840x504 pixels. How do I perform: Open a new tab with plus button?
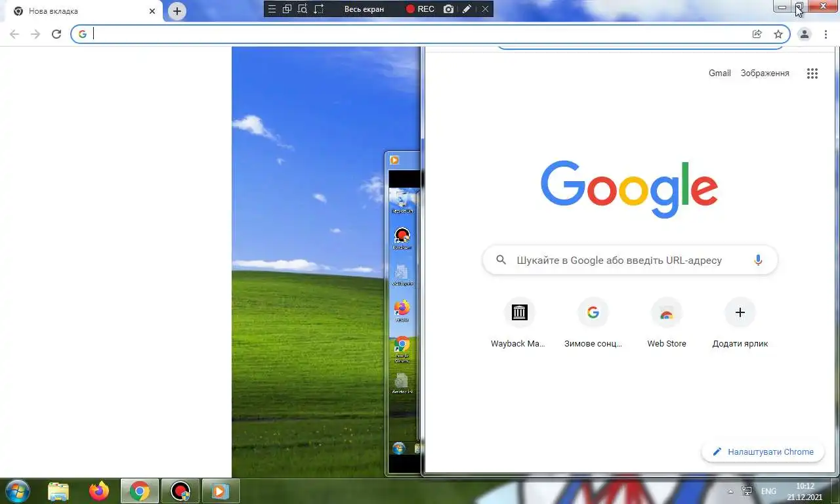[x=177, y=11]
